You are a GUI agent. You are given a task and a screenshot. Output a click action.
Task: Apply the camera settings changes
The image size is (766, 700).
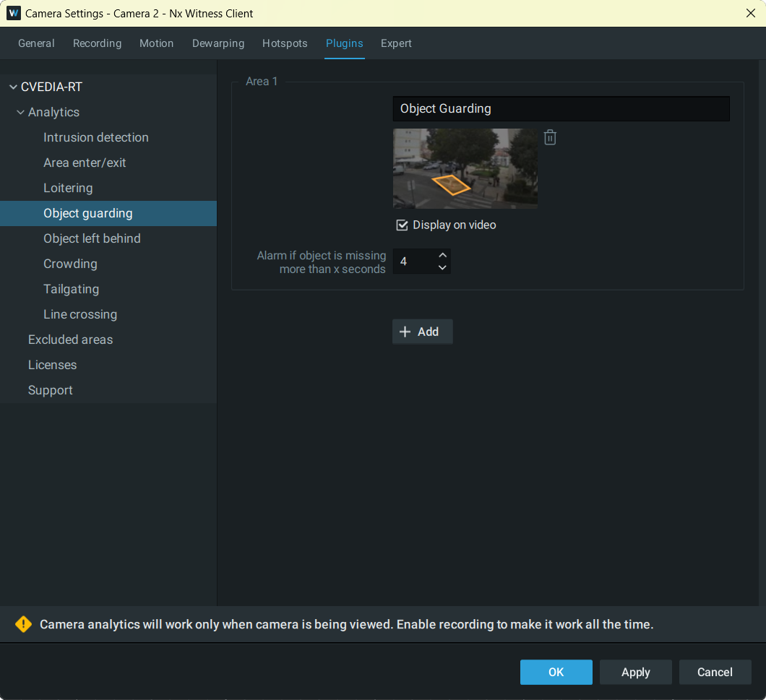point(636,672)
